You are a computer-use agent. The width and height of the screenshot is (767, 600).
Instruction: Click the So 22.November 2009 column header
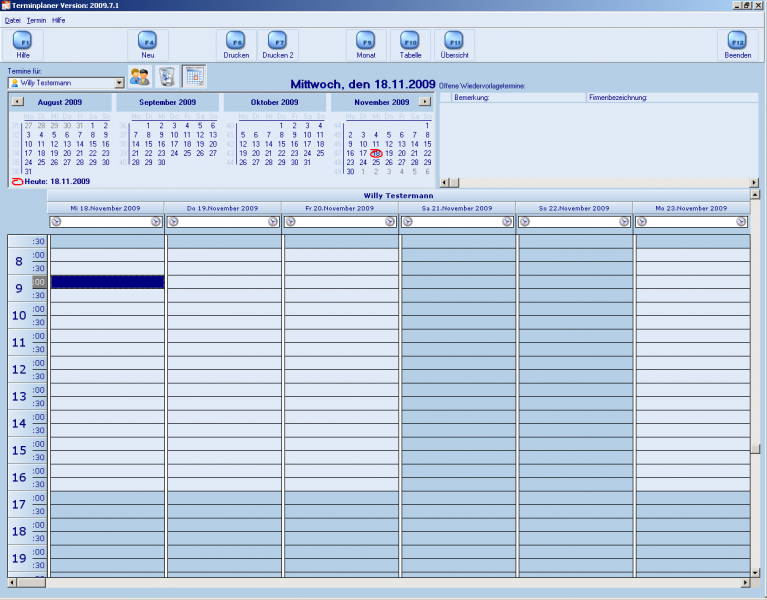coord(574,208)
